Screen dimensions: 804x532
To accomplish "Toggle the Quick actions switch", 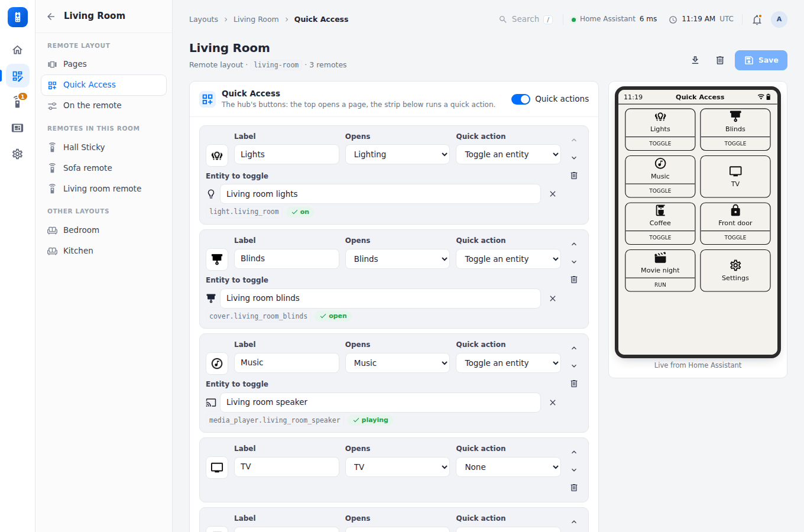I will (521, 99).
